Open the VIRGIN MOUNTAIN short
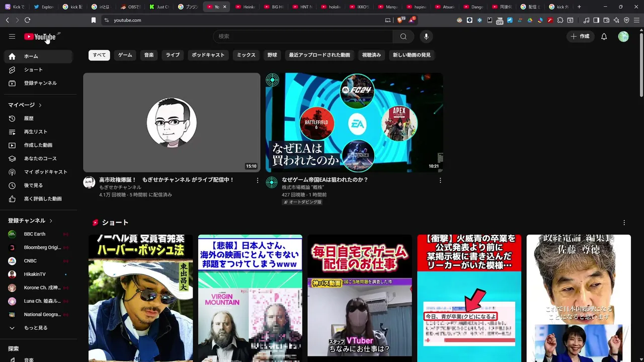This screenshot has width=644, height=362. 250,298
